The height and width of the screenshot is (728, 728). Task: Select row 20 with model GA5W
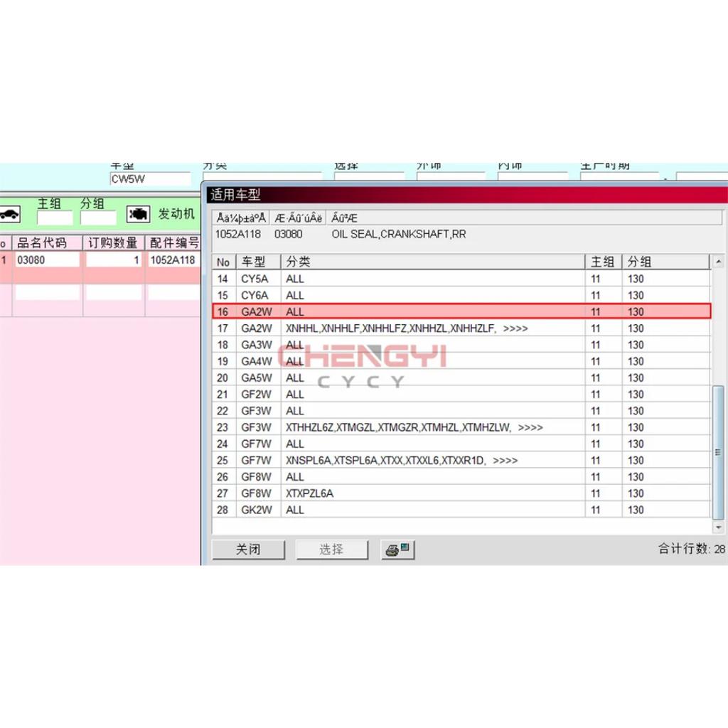461,378
